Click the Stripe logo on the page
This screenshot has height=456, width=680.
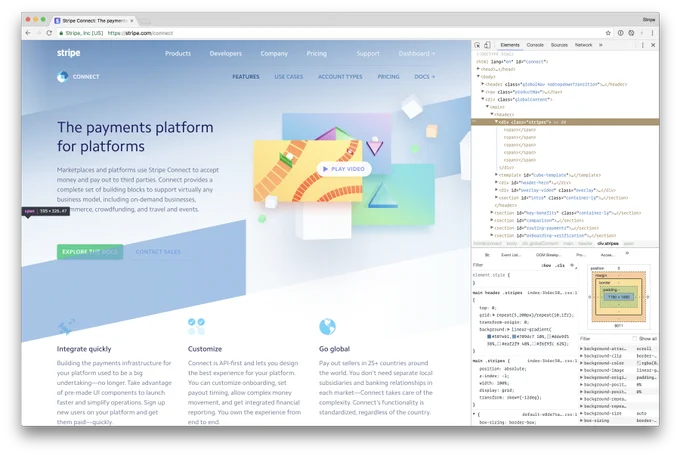coord(69,53)
